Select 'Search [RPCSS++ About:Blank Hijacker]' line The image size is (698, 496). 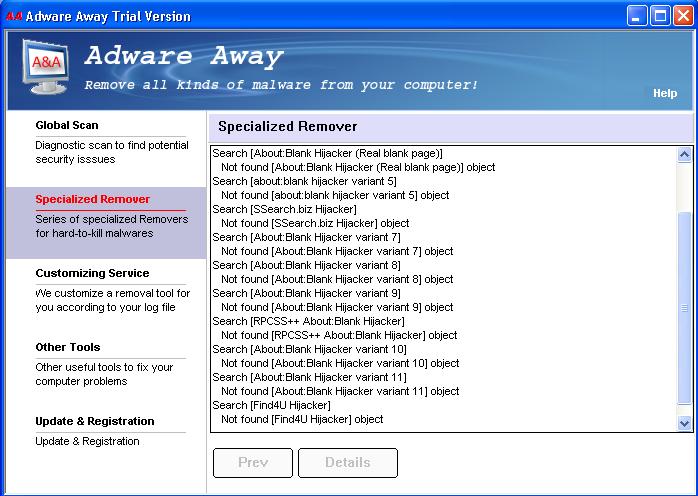(308, 321)
